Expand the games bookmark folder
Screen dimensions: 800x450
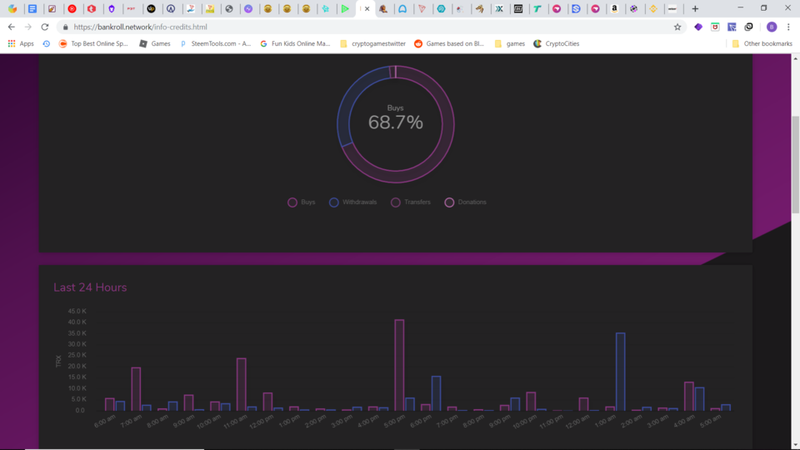tap(510, 44)
